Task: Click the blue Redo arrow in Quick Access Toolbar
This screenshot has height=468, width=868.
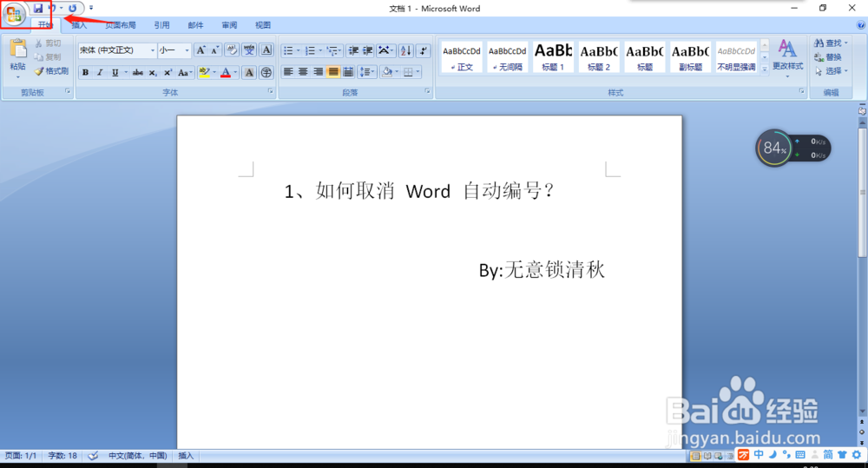Action: pos(72,9)
